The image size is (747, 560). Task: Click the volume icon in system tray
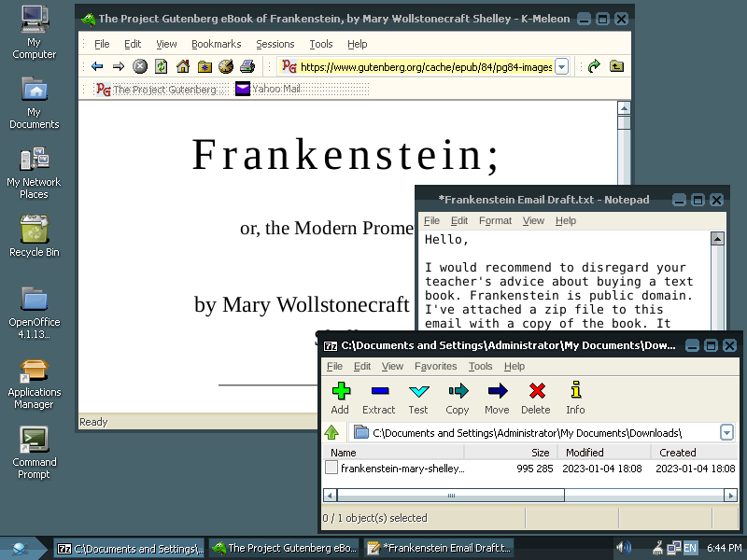[624, 548]
